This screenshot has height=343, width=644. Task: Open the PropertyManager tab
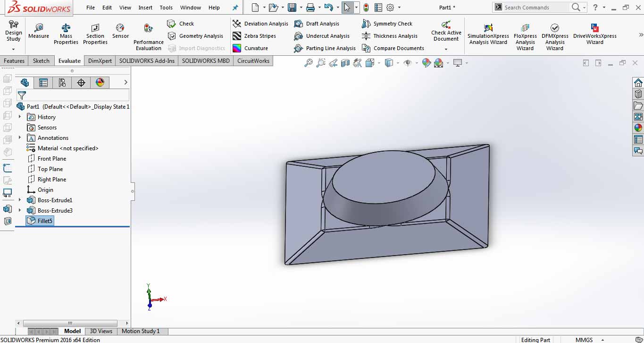click(x=43, y=83)
